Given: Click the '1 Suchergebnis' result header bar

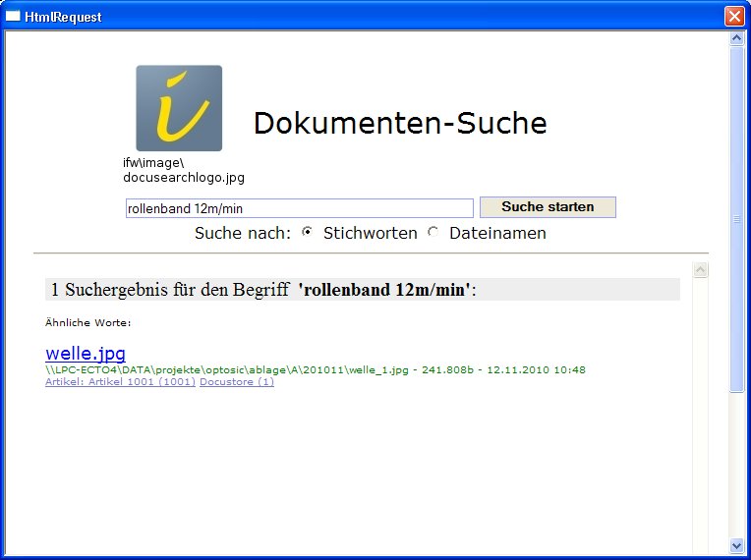Looking at the screenshot, I should point(362,289).
